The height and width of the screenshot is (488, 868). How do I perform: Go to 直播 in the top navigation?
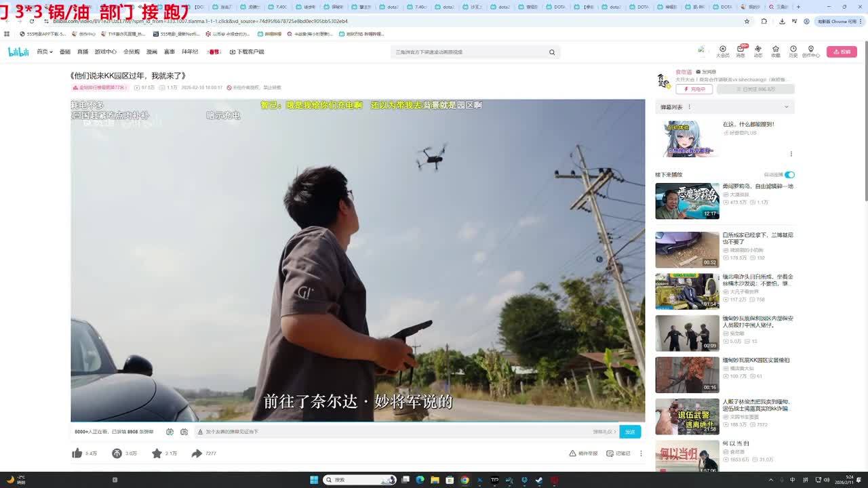coord(83,52)
